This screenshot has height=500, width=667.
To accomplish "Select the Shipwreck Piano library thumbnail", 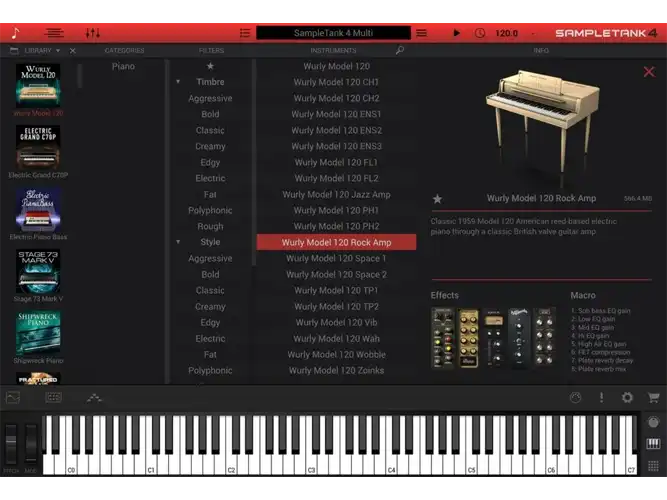I will (38, 333).
